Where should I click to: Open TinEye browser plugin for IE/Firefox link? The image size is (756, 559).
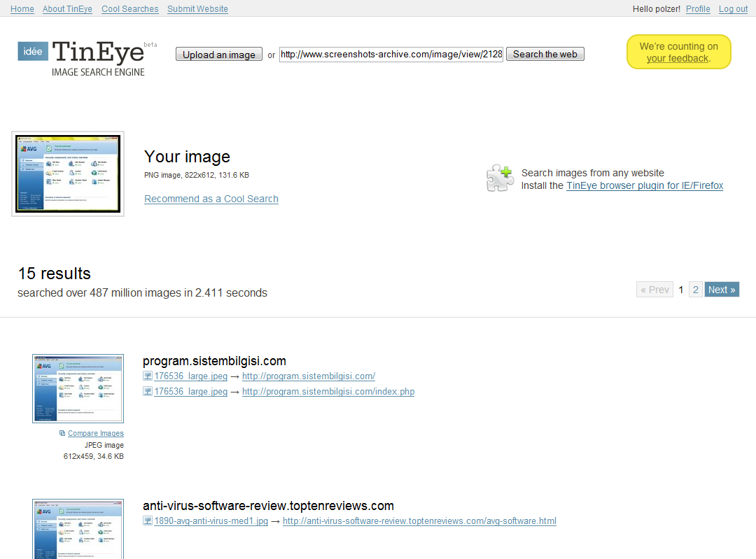(645, 185)
